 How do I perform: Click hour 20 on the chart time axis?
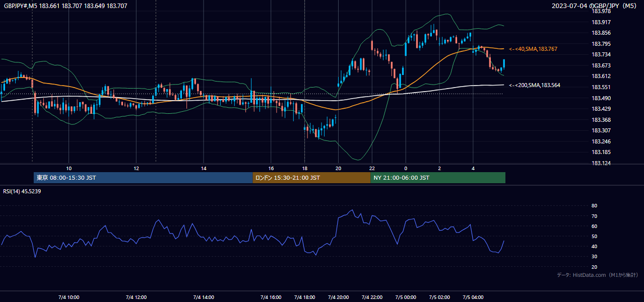(x=338, y=168)
